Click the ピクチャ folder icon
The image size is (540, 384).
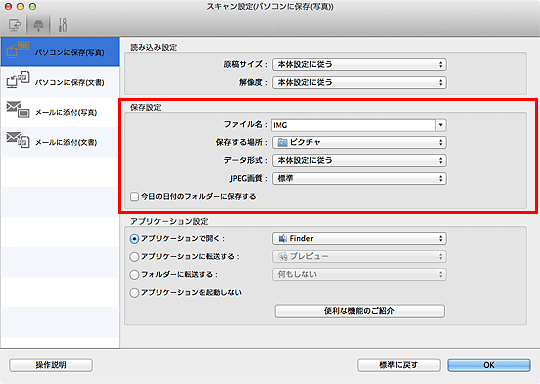click(283, 142)
